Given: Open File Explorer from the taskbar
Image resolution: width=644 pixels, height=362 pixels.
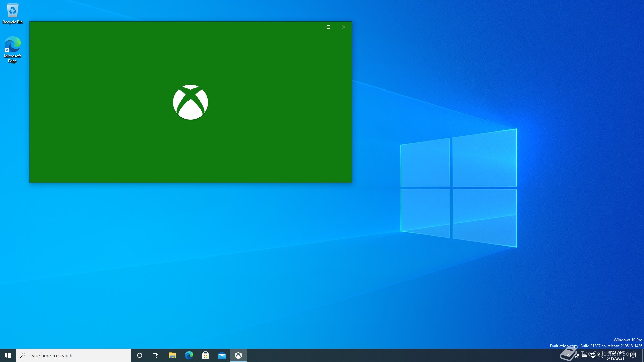Looking at the screenshot, I should 173,355.
